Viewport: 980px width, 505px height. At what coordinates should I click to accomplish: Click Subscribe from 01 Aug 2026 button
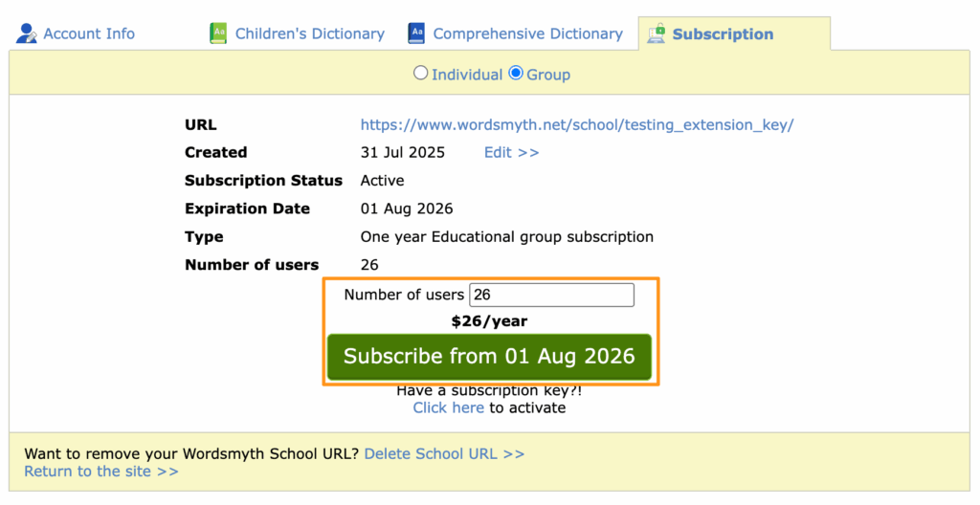(489, 357)
